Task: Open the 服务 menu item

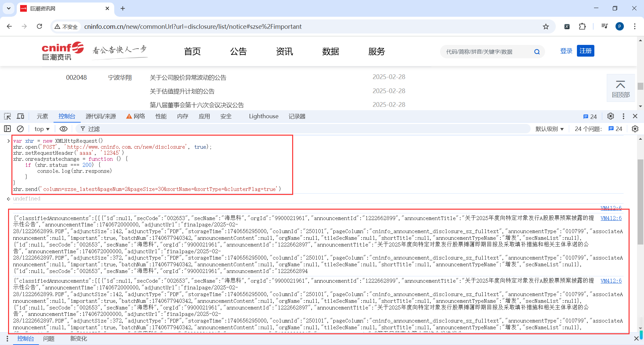Action: 377,52
